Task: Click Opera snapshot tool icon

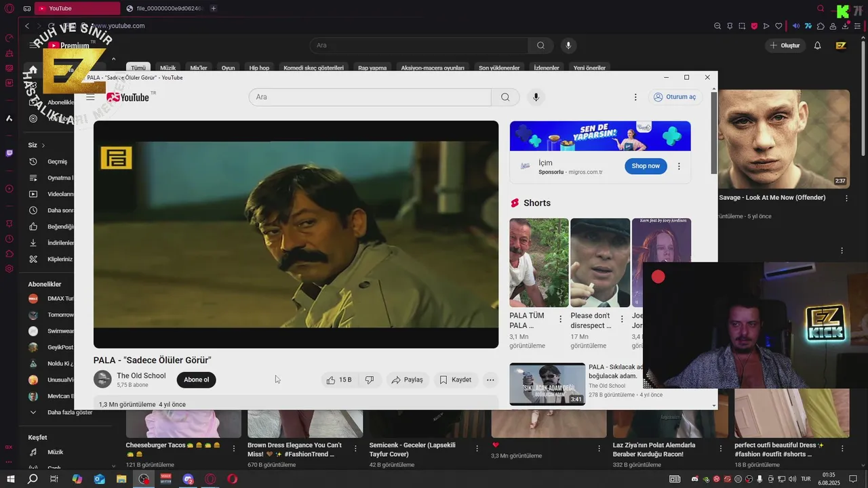Action: click(741, 26)
